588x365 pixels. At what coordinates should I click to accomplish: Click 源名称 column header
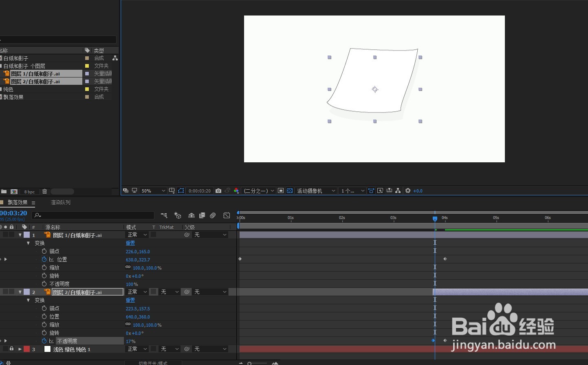click(x=53, y=227)
